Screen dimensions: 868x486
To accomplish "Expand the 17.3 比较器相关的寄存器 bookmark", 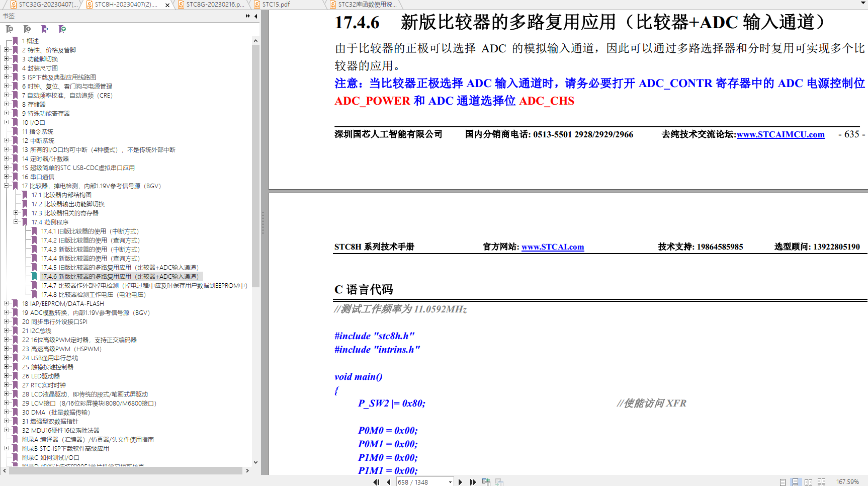I will (x=16, y=213).
